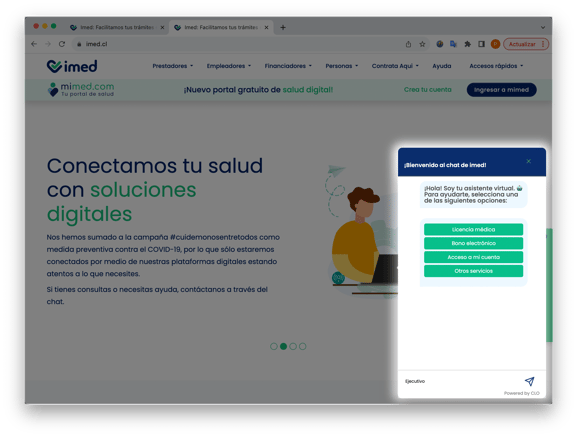The image size is (577, 437).
Task: Choose Bono electrónico chat option
Action: [474, 243]
